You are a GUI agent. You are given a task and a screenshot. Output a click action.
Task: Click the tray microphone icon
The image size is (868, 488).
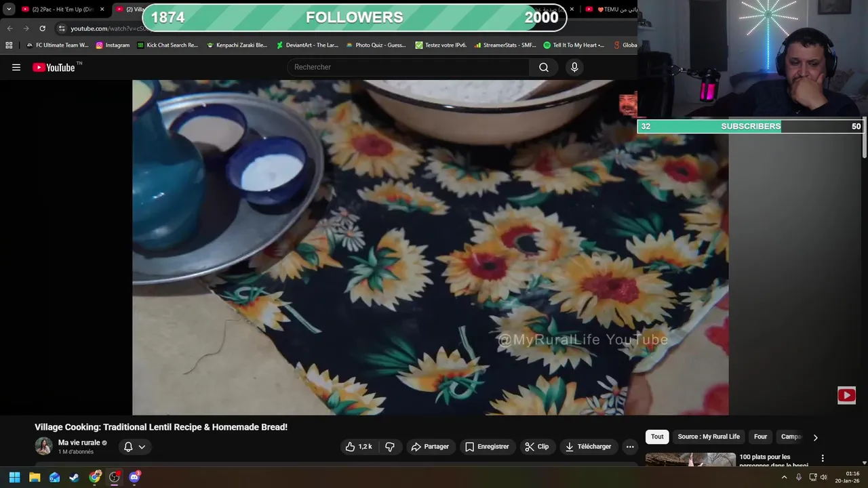(798, 477)
